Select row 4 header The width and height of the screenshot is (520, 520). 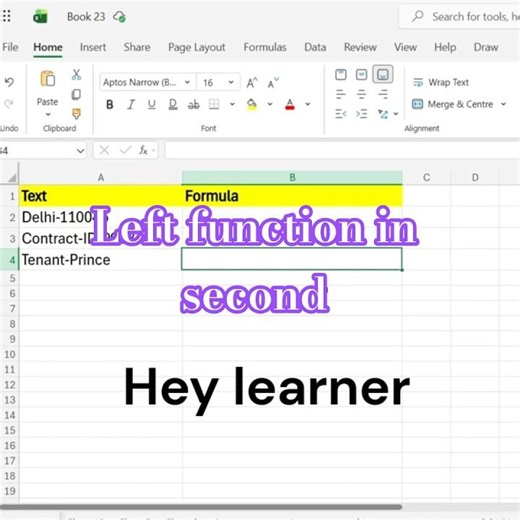coord(10,259)
